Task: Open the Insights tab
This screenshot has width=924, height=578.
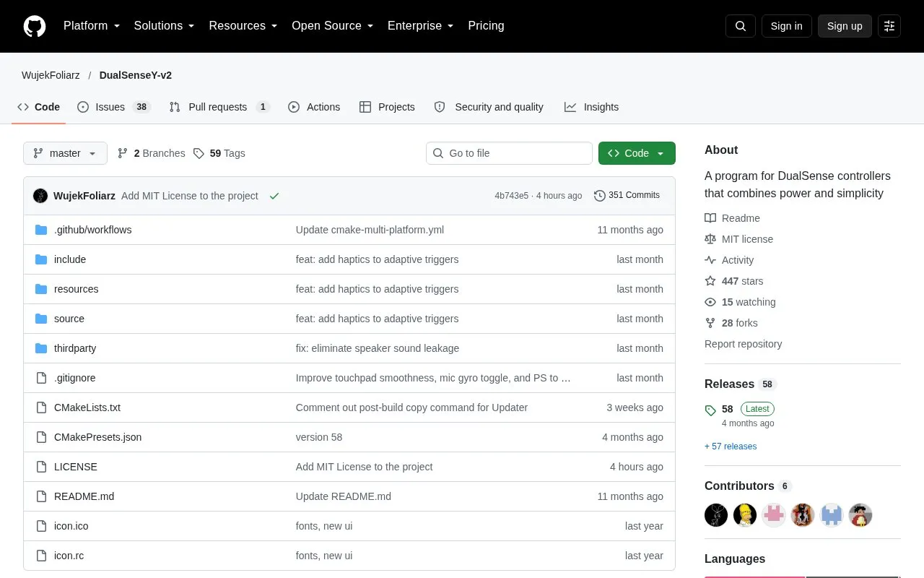Action: [592, 107]
